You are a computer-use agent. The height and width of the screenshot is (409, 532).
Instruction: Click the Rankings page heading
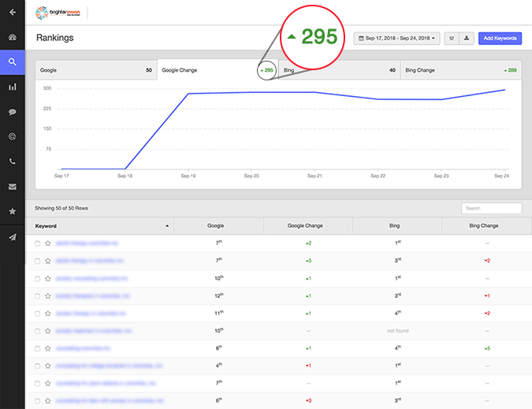click(x=54, y=38)
